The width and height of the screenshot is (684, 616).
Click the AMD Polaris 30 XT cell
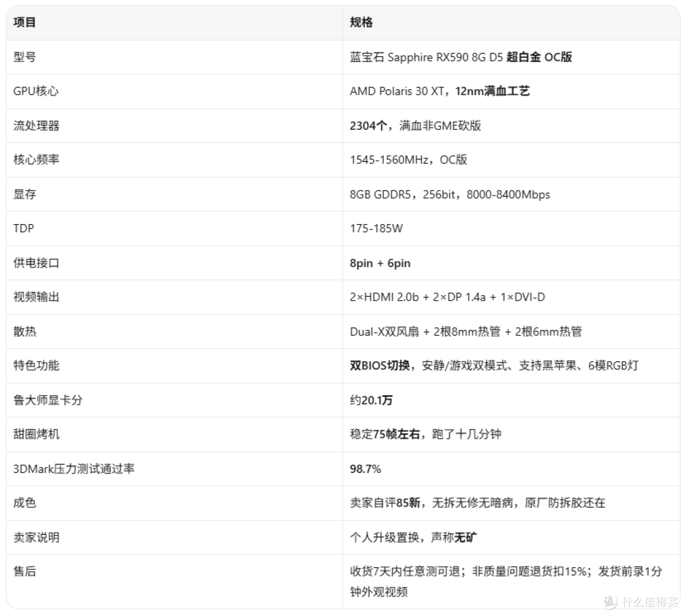pos(440,91)
